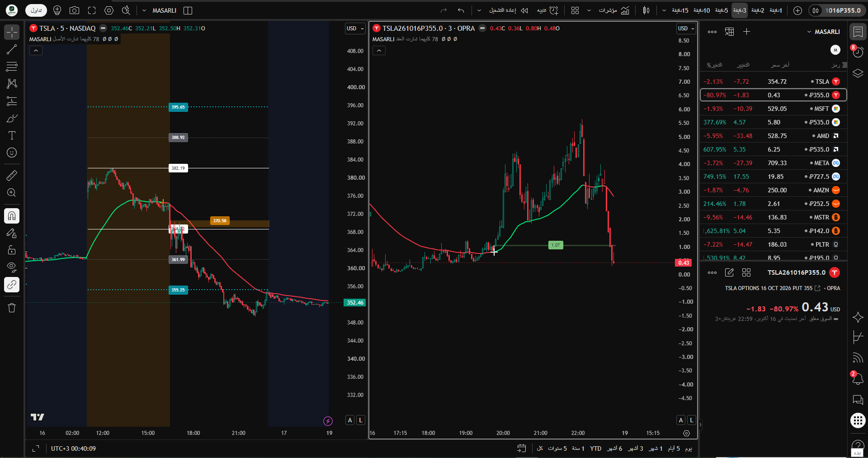
Task: Expand the time interval dropdown arrow
Action: [x=664, y=10]
